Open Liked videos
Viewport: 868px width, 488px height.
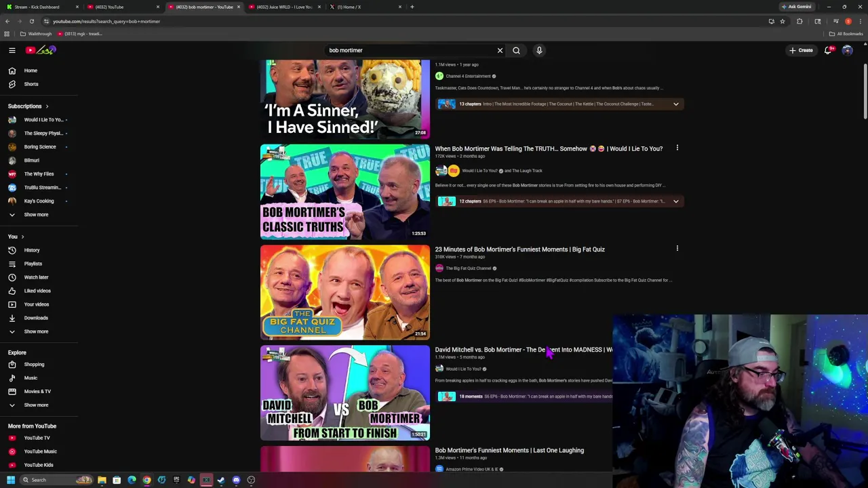coord(37,291)
